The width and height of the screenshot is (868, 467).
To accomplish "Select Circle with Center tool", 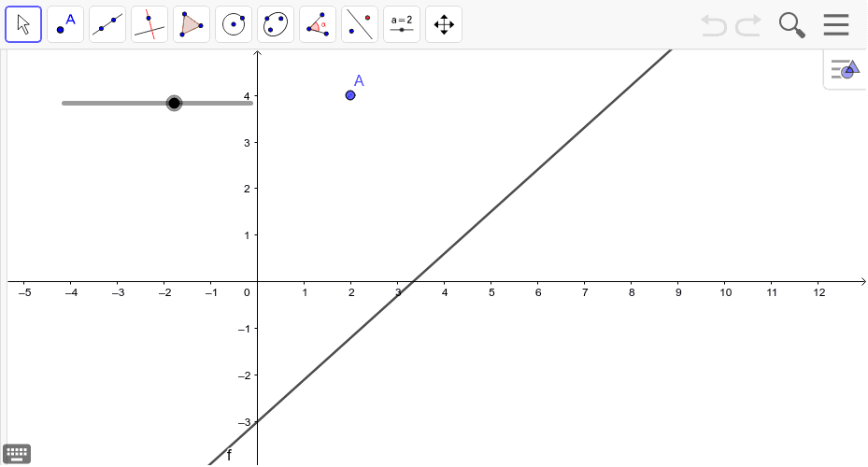I will tap(234, 24).
